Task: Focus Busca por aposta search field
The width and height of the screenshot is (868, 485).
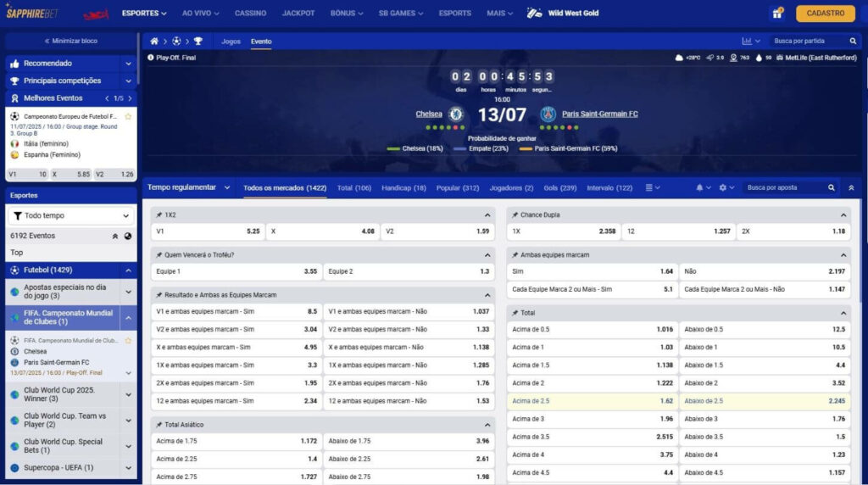Action: pos(784,187)
